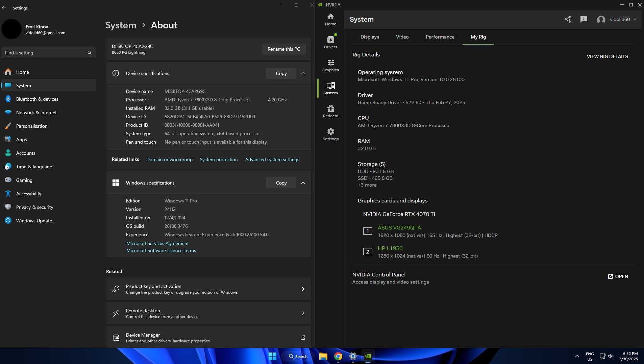Open System protection link
644x364 pixels.
pos(219,160)
